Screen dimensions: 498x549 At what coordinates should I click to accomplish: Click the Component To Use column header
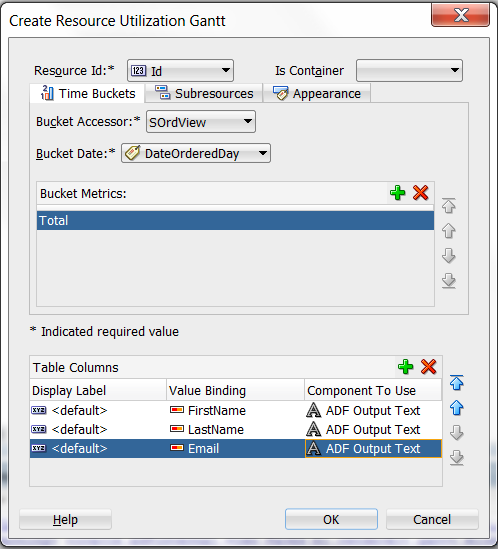pos(373,390)
